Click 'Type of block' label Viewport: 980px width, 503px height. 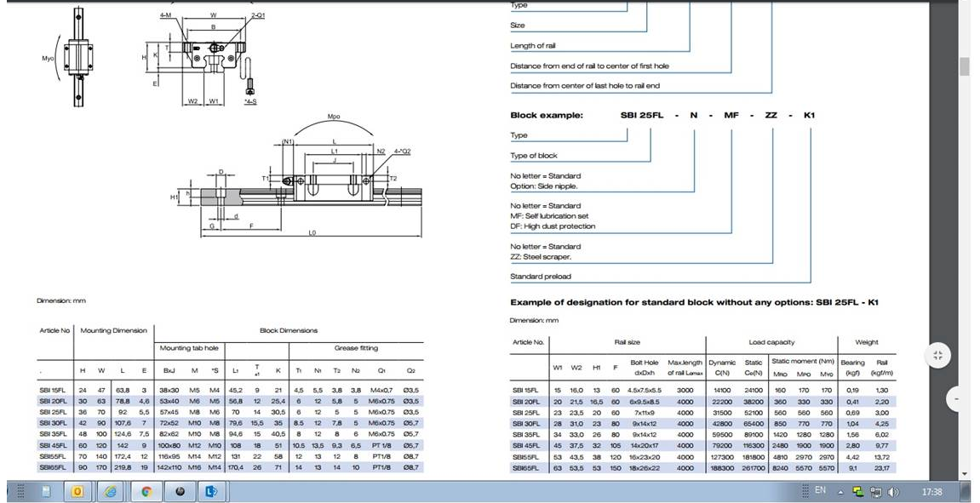point(534,156)
